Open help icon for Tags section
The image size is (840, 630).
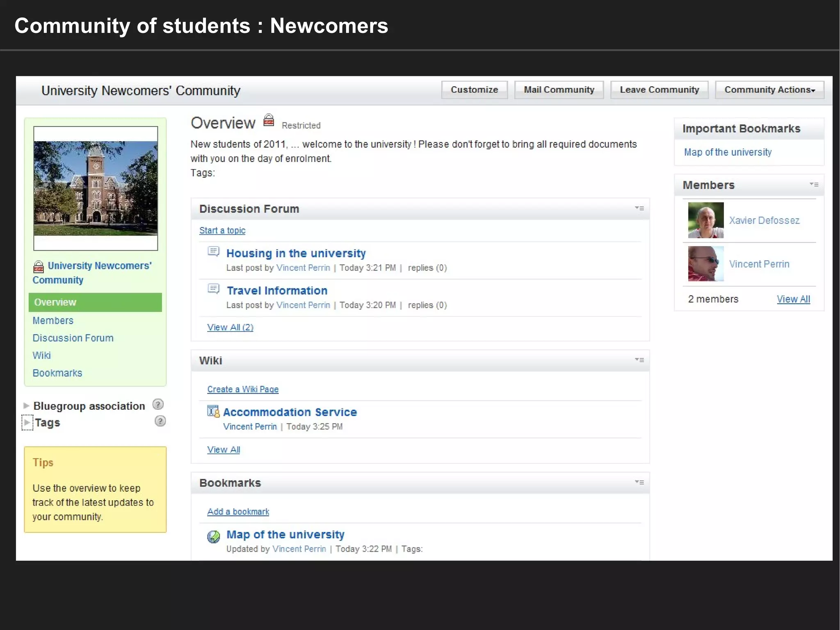point(160,421)
